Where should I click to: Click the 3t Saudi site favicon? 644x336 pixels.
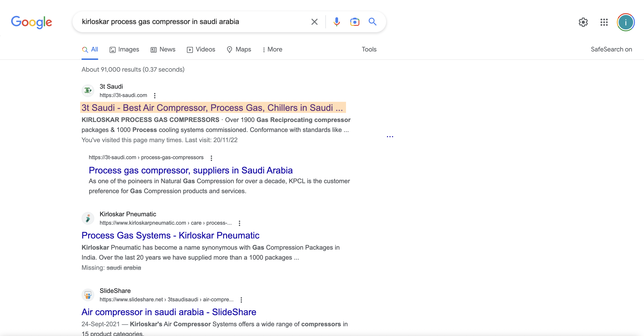88,90
